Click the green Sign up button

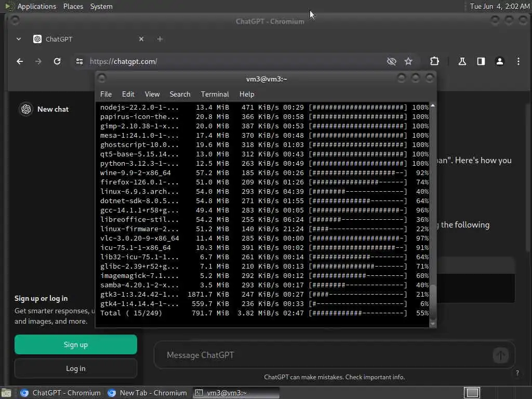pos(76,344)
